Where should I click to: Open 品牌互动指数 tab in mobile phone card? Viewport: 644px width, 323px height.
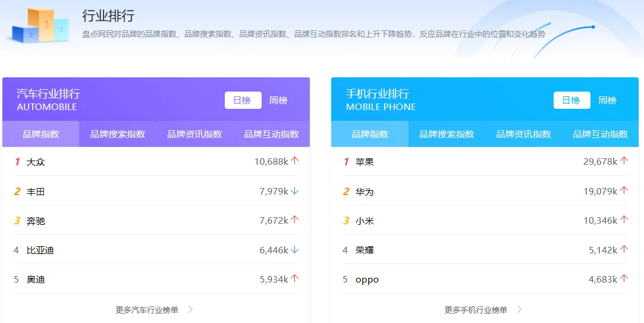tap(600, 134)
